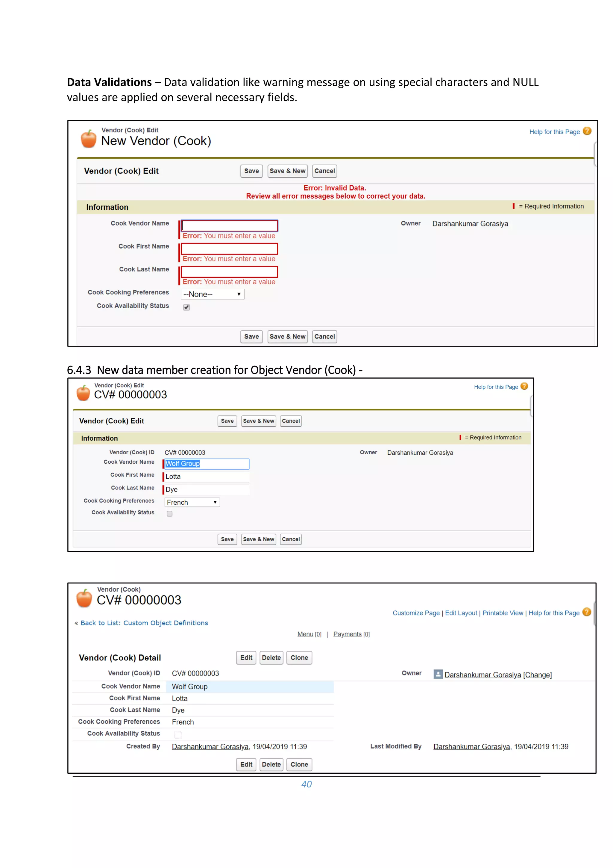
Task: Click the Cook Last Name field containing Dye
Action: [207, 490]
